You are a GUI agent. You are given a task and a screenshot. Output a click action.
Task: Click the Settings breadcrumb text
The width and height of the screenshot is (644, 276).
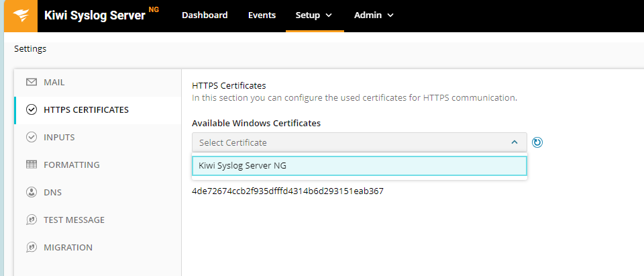pos(30,49)
